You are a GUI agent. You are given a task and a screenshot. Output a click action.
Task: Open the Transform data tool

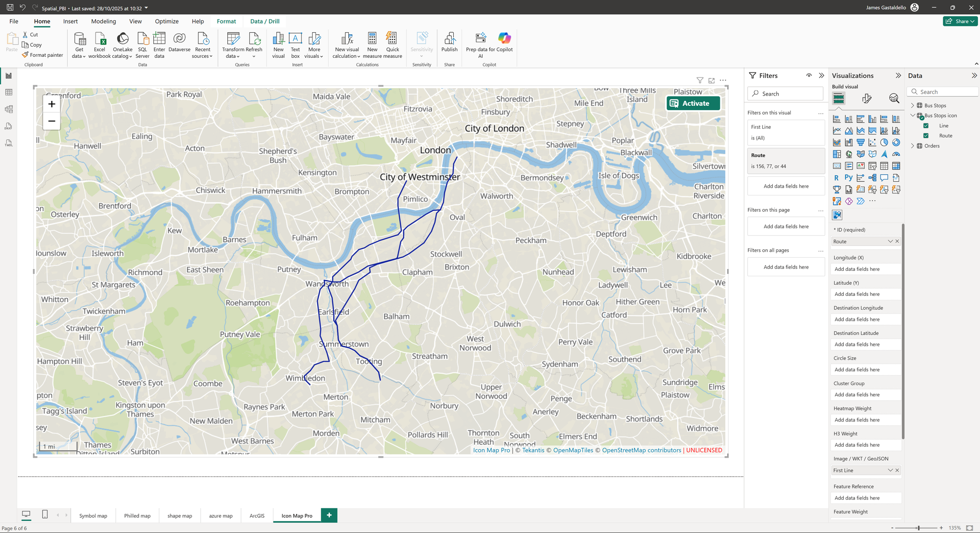click(x=233, y=39)
